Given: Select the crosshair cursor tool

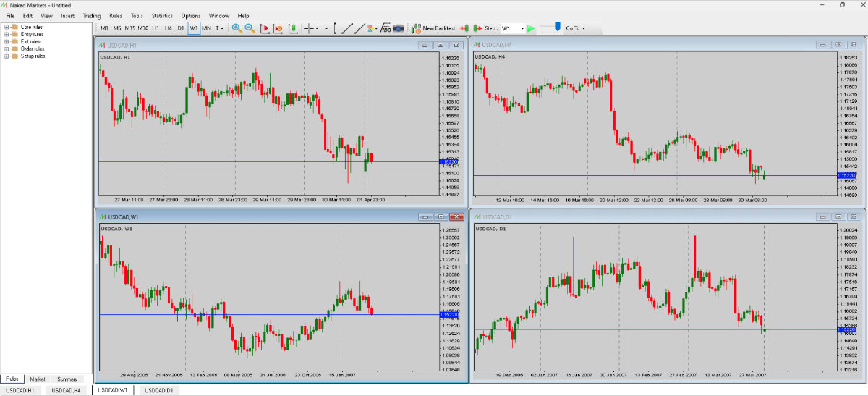Looking at the screenshot, I should click(309, 28).
